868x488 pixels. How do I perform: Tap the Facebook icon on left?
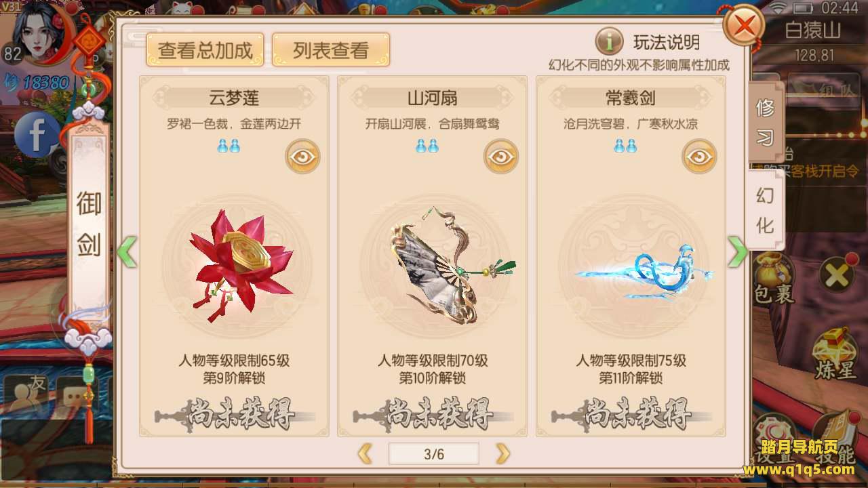37,134
